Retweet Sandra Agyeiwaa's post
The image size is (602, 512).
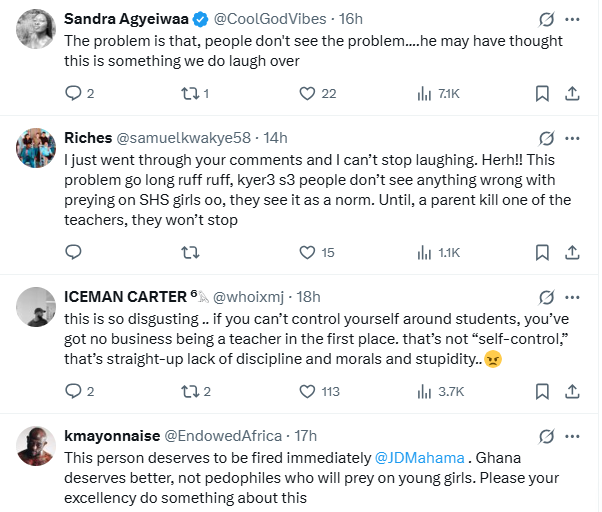tap(188, 93)
